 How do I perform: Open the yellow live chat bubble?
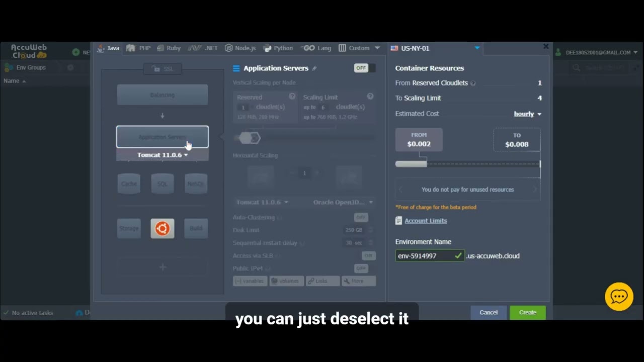tap(619, 297)
